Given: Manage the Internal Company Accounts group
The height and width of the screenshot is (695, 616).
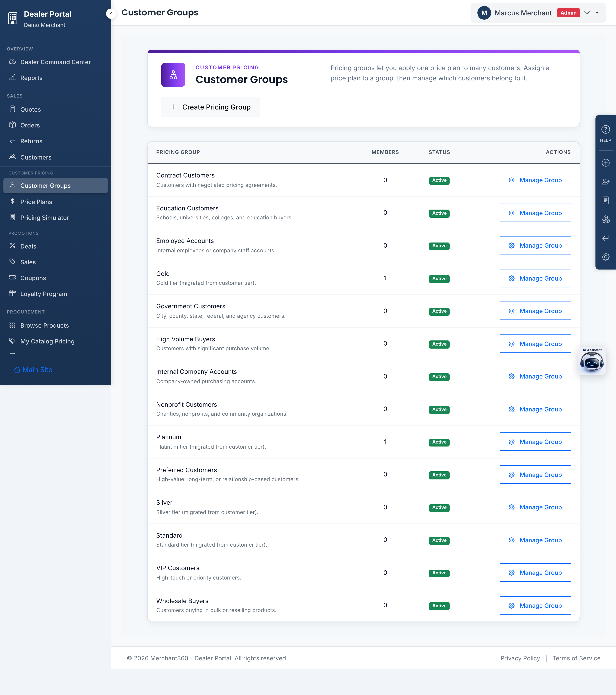Looking at the screenshot, I should pyautogui.click(x=535, y=376).
